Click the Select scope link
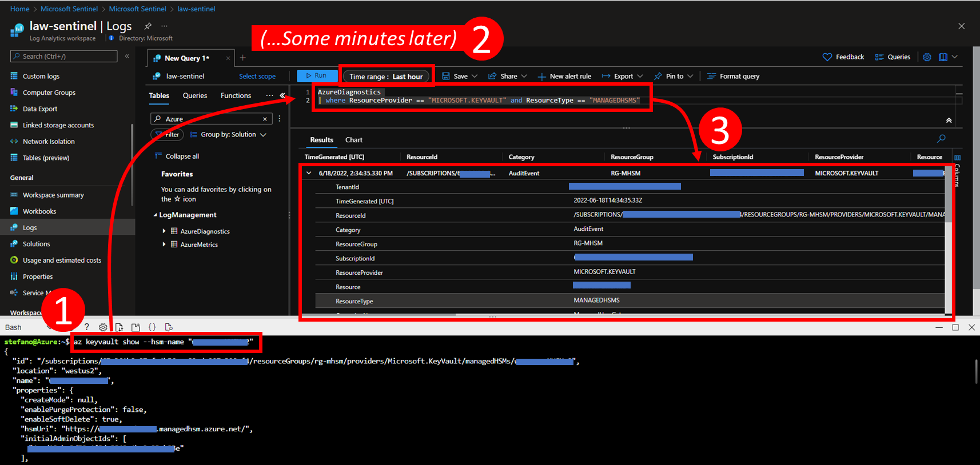This screenshot has width=980, height=465. [257, 77]
